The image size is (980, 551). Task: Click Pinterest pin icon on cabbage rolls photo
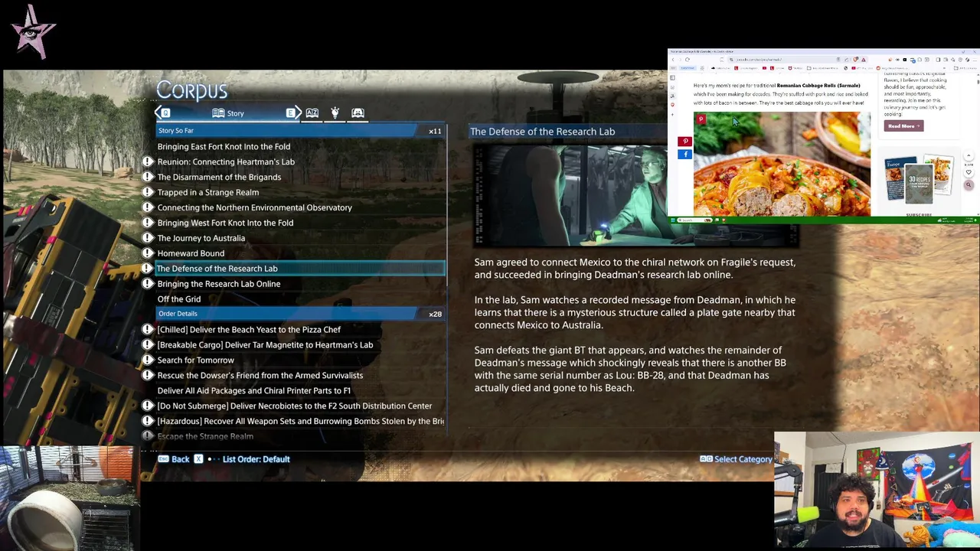[x=701, y=119]
